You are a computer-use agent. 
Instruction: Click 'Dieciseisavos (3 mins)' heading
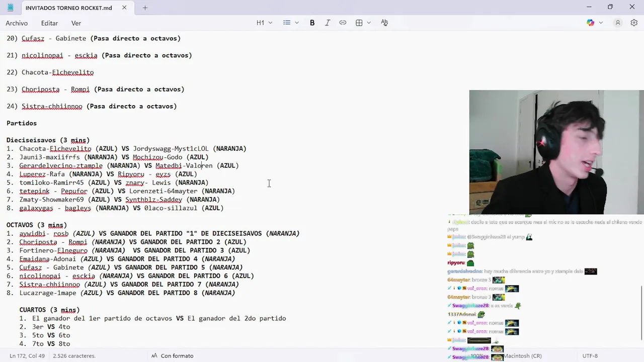pos(48,140)
